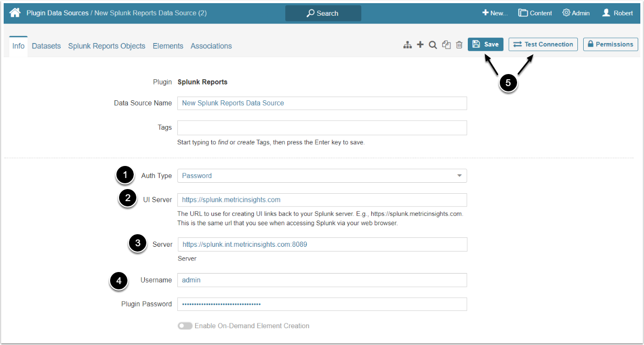The image size is (644, 345).
Task: Follow the Plugin Data Sources breadcrumb link
Action: [x=58, y=13]
